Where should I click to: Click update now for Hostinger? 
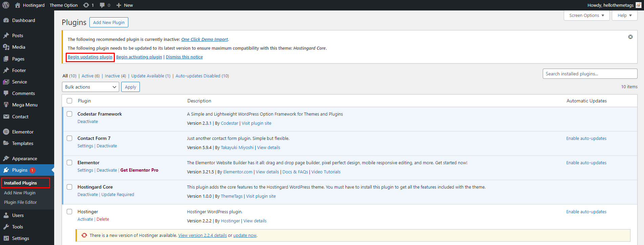click(x=245, y=235)
